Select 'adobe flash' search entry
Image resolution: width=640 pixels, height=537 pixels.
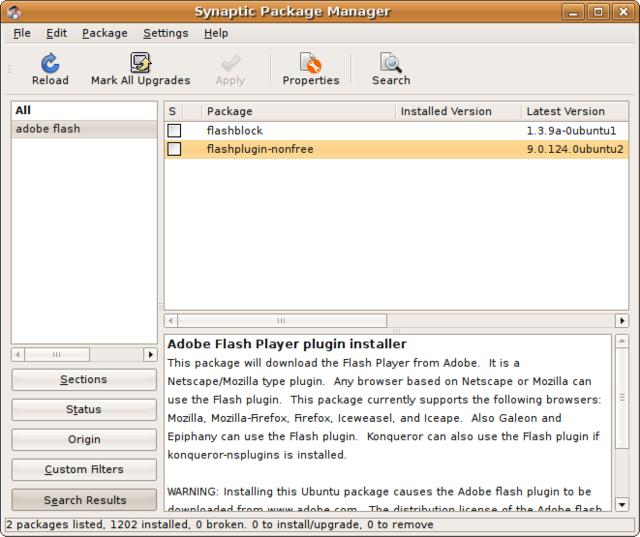[84, 129]
